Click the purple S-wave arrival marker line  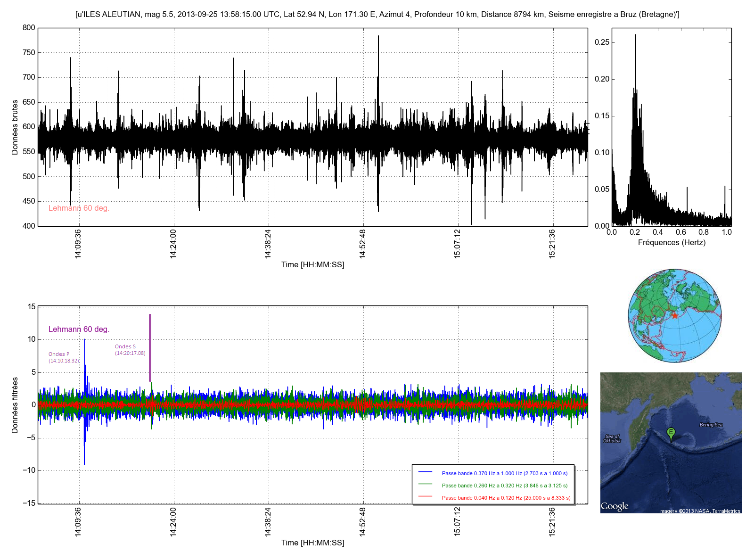coord(150,348)
